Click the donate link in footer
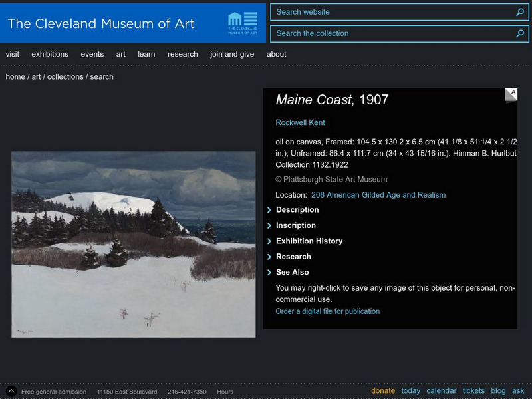 [383, 391]
